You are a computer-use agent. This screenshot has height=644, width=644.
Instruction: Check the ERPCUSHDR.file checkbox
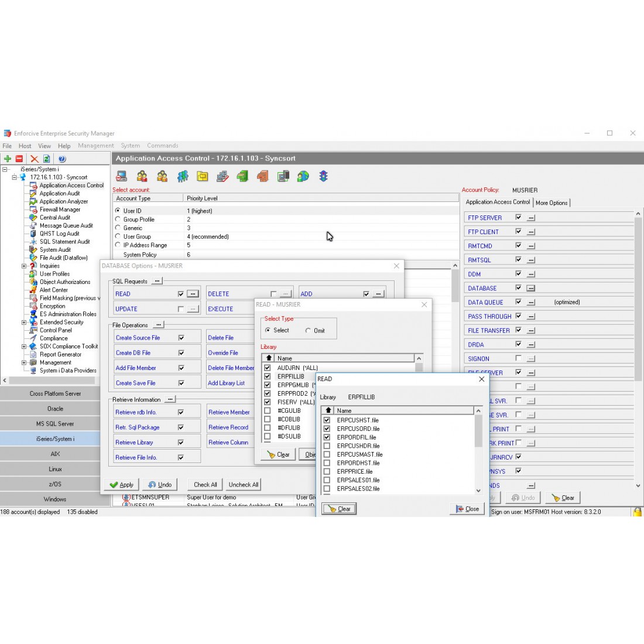327,446
